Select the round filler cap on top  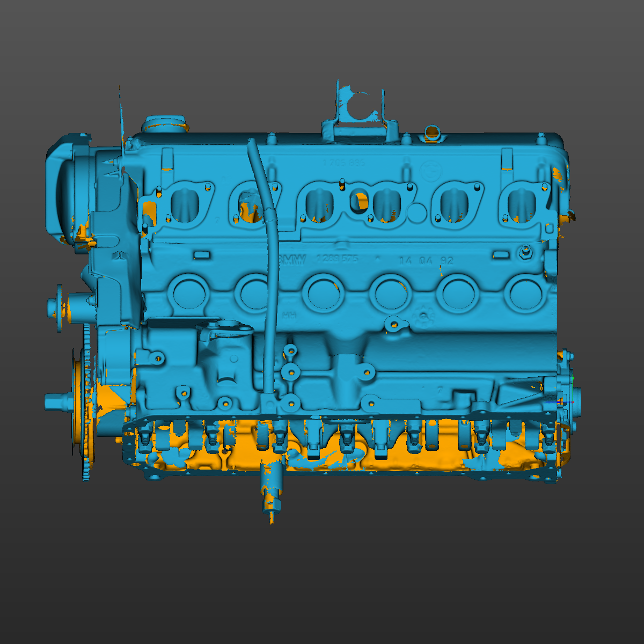coord(166,123)
